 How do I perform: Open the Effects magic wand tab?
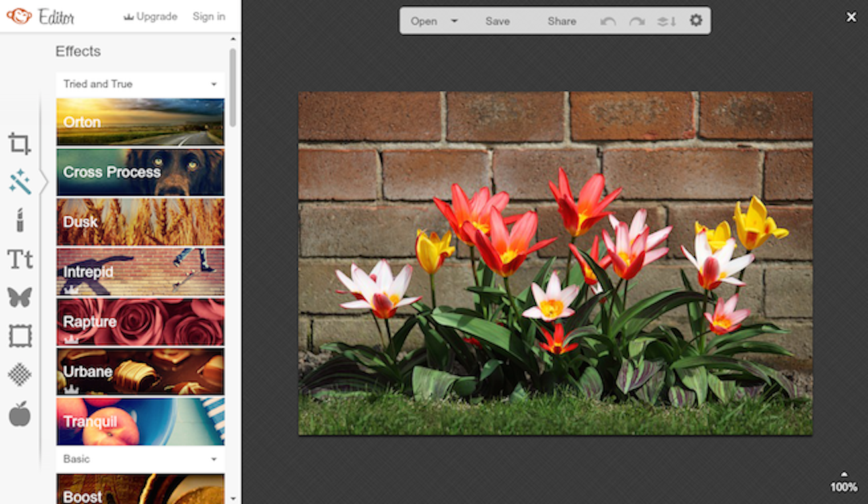(20, 182)
